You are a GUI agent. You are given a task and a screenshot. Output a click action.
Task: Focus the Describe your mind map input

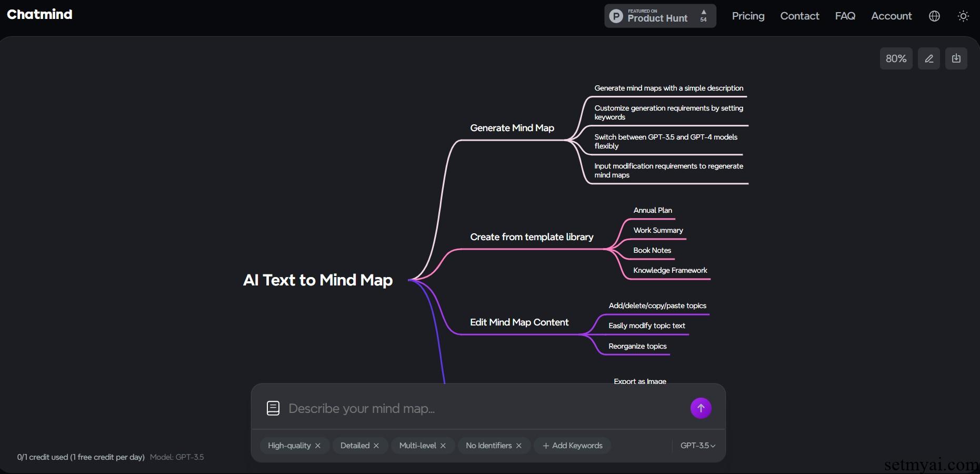tap(484, 409)
